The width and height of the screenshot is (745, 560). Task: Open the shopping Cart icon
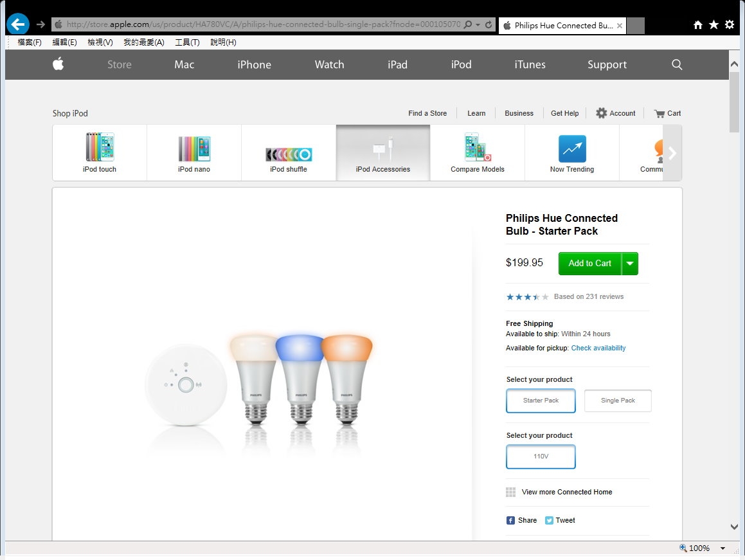(x=660, y=114)
